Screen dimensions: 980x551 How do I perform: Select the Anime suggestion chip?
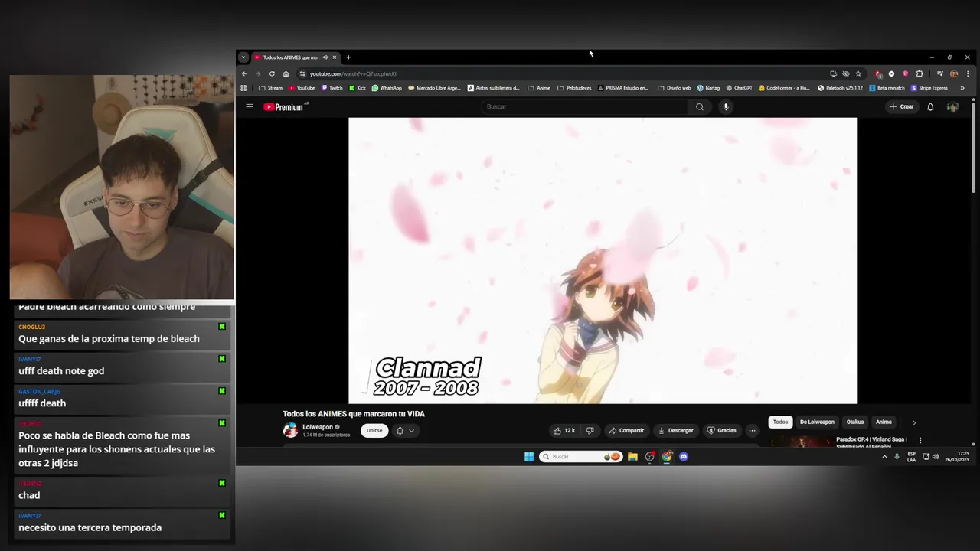[884, 422]
